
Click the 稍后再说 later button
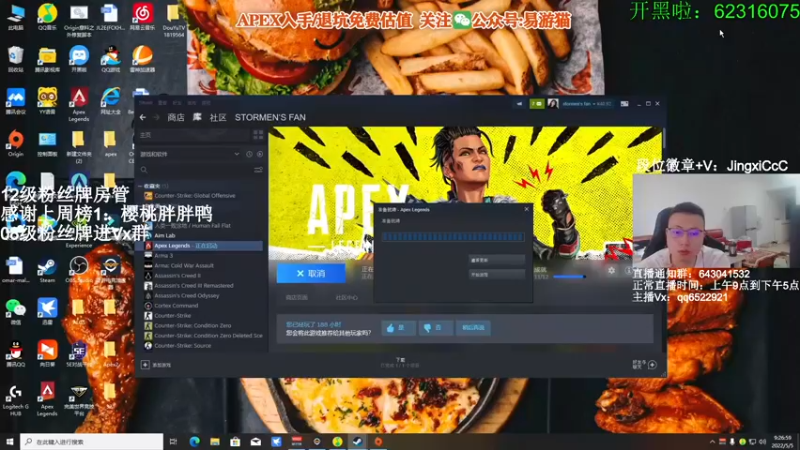[x=473, y=328]
